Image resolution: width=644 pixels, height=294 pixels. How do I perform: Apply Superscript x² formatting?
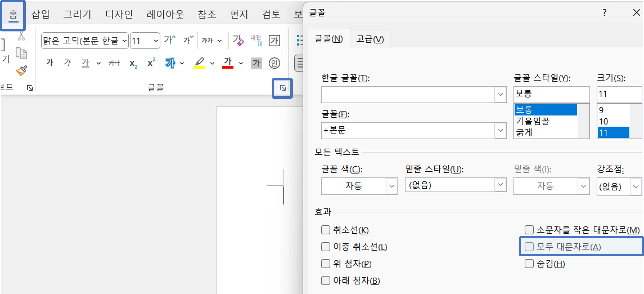[x=151, y=62]
